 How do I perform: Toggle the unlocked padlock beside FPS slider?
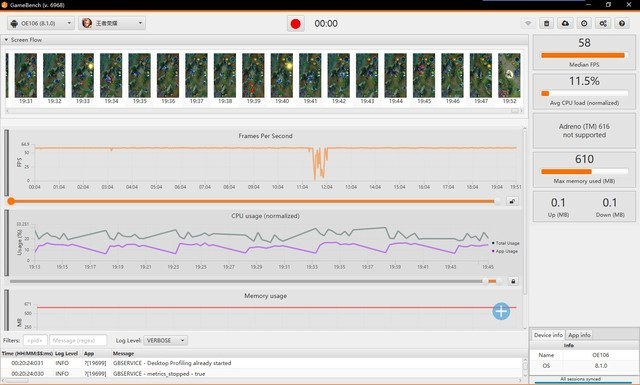pos(513,201)
